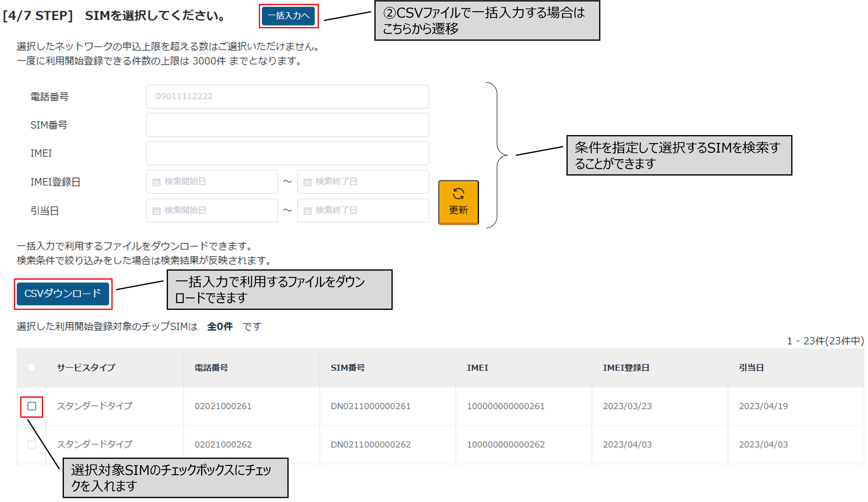Viewport: 868px width, 502px height.
Task: Select all SIMs via header checkbox
Action: (32, 368)
